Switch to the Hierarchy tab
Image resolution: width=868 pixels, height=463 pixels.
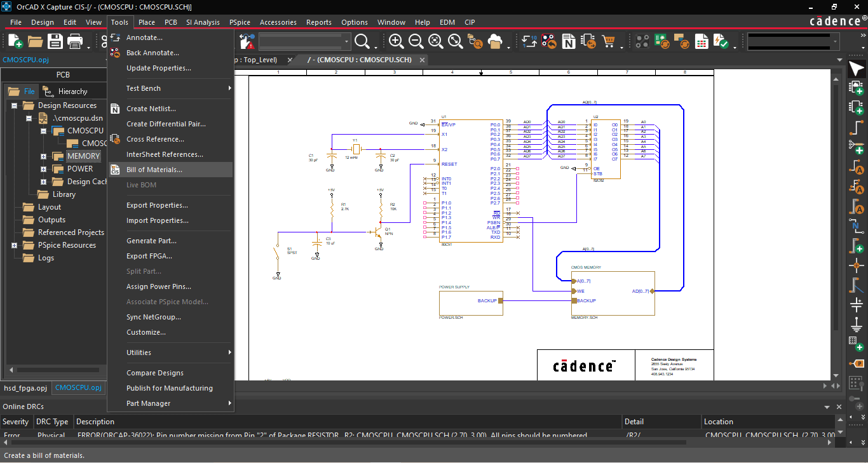tap(65, 91)
